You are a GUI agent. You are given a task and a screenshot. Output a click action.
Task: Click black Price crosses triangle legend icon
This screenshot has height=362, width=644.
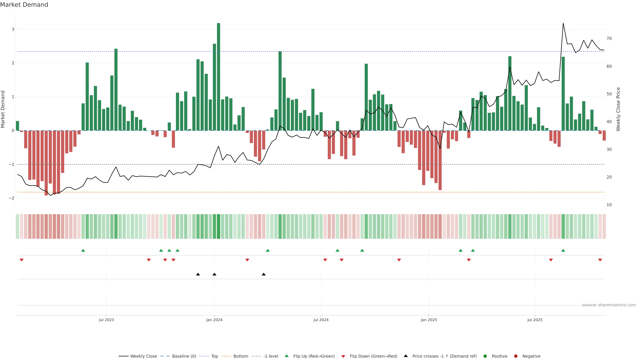tap(406, 356)
